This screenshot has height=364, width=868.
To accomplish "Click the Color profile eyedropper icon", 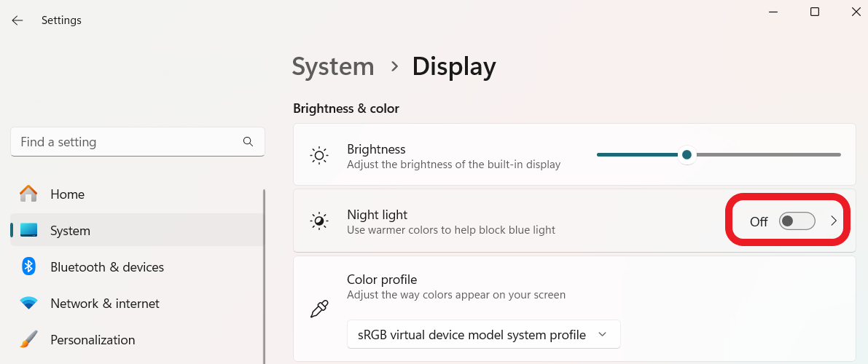I will point(319,309).
